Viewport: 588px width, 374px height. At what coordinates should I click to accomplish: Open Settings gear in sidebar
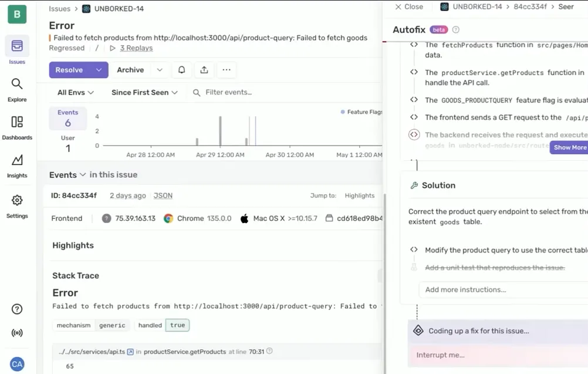point(17,205)
